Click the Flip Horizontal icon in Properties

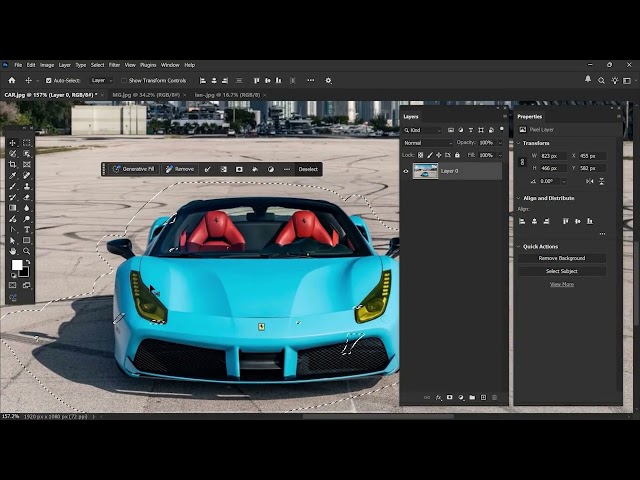589,181
